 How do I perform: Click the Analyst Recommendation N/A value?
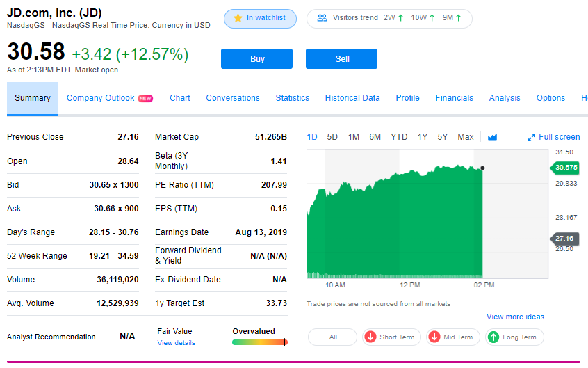(x=127, y=337)
